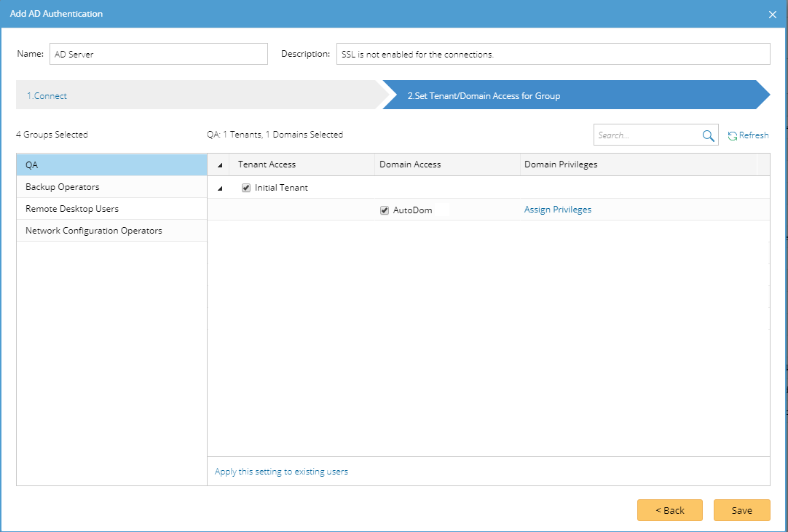Select the Backup Operators group
Image resolution: width=788 pixels, height=532 pixels.
tap(111, 187)
